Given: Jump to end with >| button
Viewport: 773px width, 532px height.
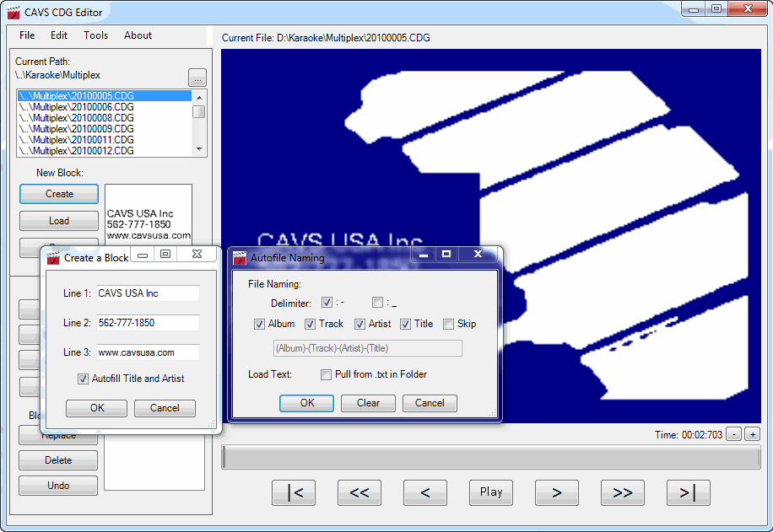Looking at the screenshot, I should 689,492.
